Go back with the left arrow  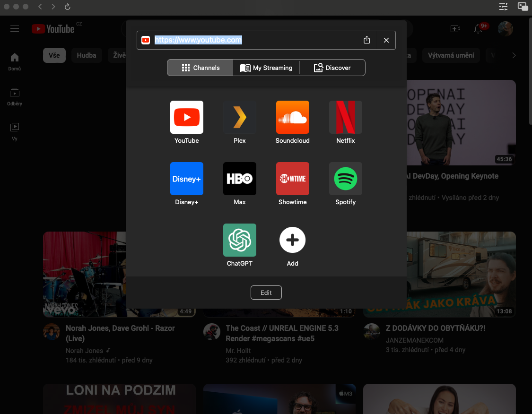40,7
